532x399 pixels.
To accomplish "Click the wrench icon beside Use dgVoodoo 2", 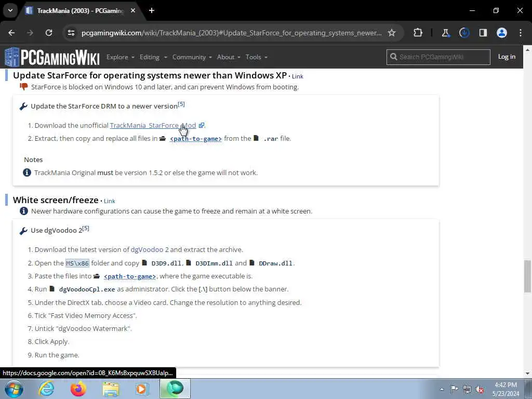I will pyautogui.click(x=23, y=231).
